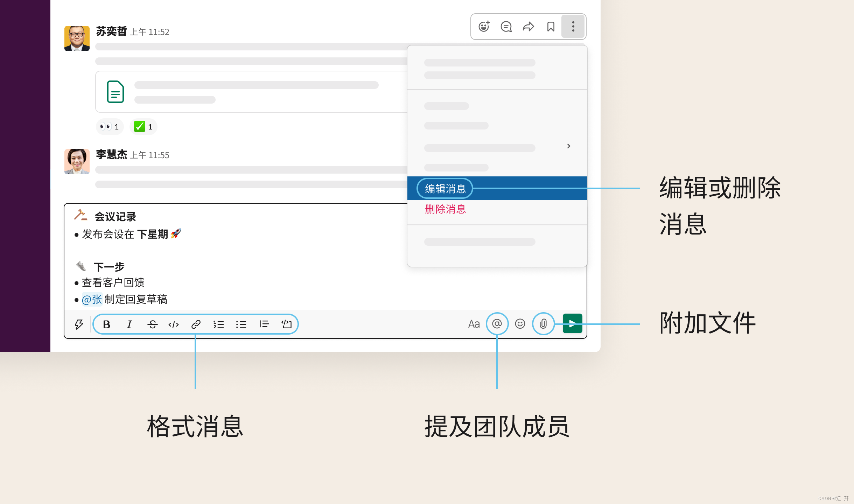Toggle the Aa formatting toolbar visibility
The width and height of the screenshot is (854, 504).
pos(474,324)
